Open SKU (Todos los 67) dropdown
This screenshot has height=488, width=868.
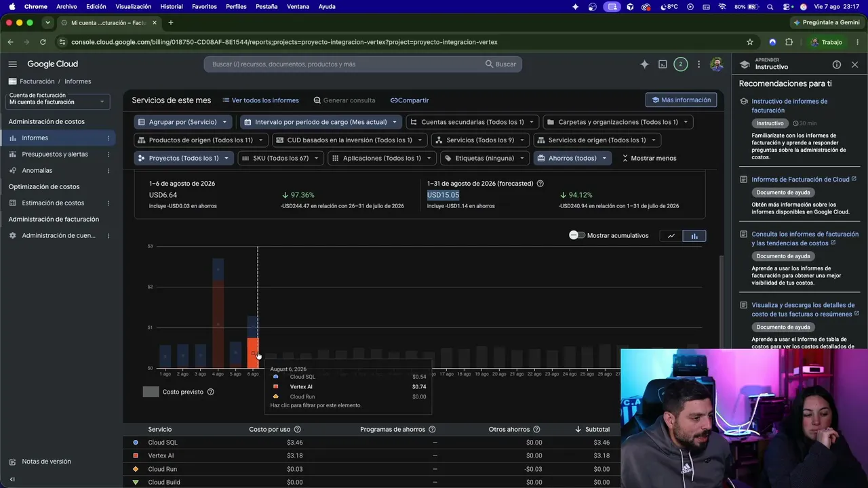coord(281,159)
